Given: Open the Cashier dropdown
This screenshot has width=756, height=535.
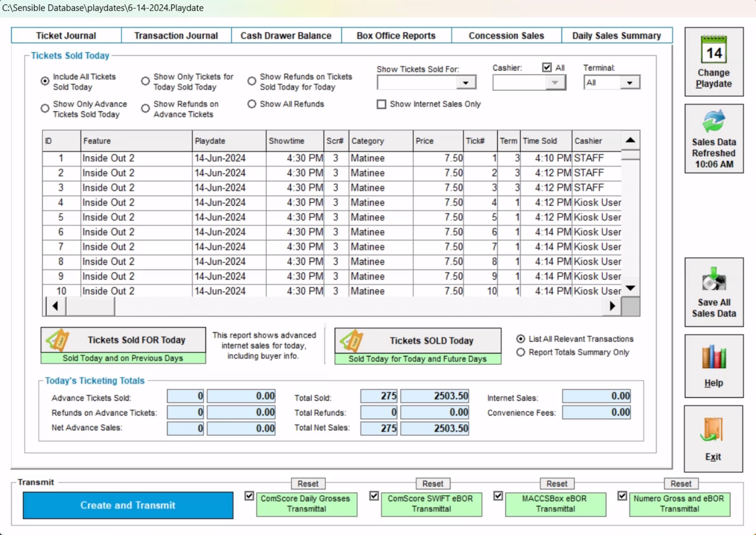Looking at the screenshot, I should [x=555, y=83].
